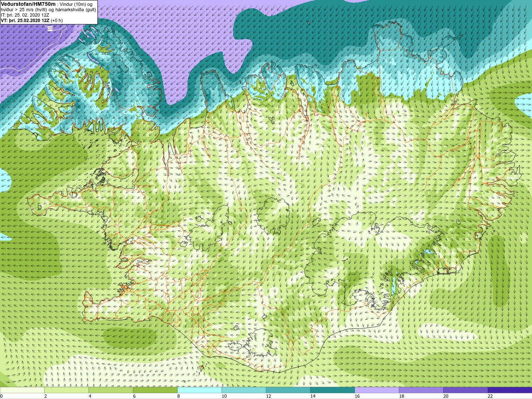Viewport: 532px width, 399px height.
Task: Click the legend value '4'
Action: 90,396
